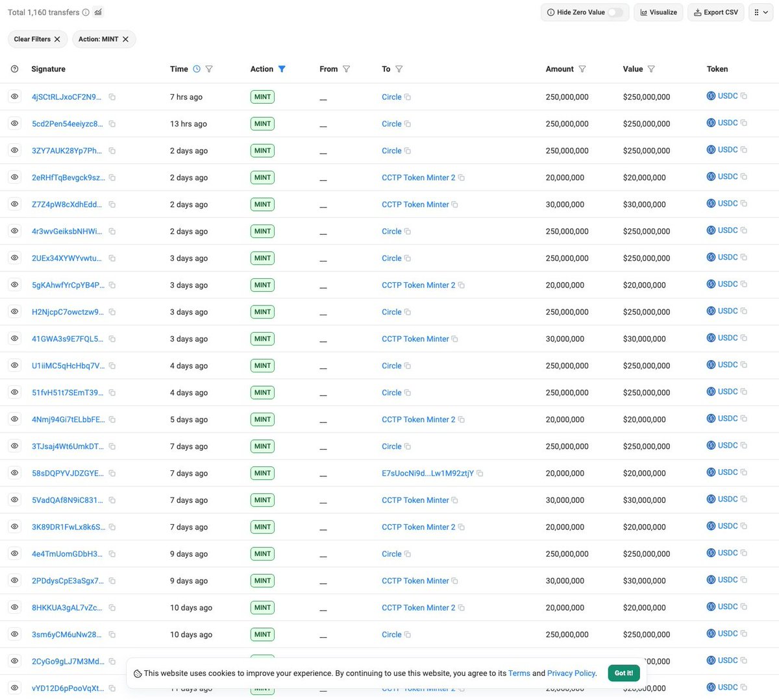Click the cookie icon in the cookie banner

point(138,673)
